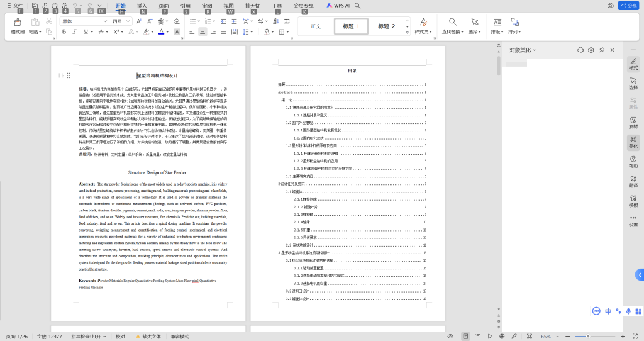Click the 美化 icon in right sidebar

coord(633,142)
